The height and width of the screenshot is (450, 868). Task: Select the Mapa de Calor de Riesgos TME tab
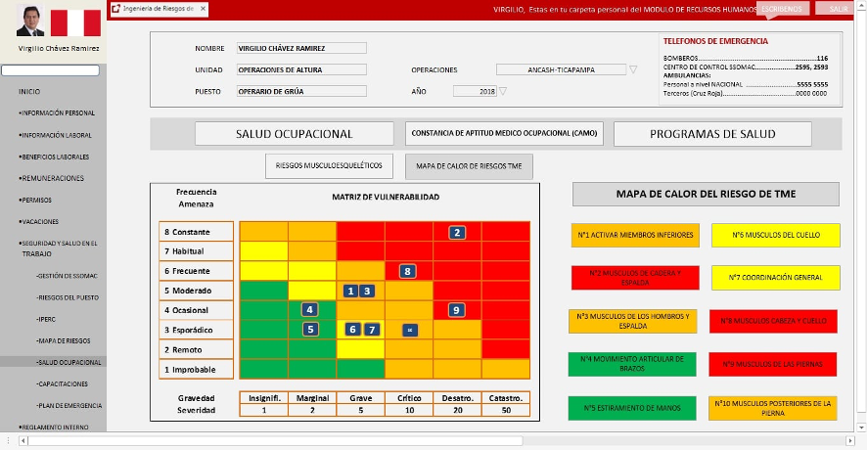[469, 166]
